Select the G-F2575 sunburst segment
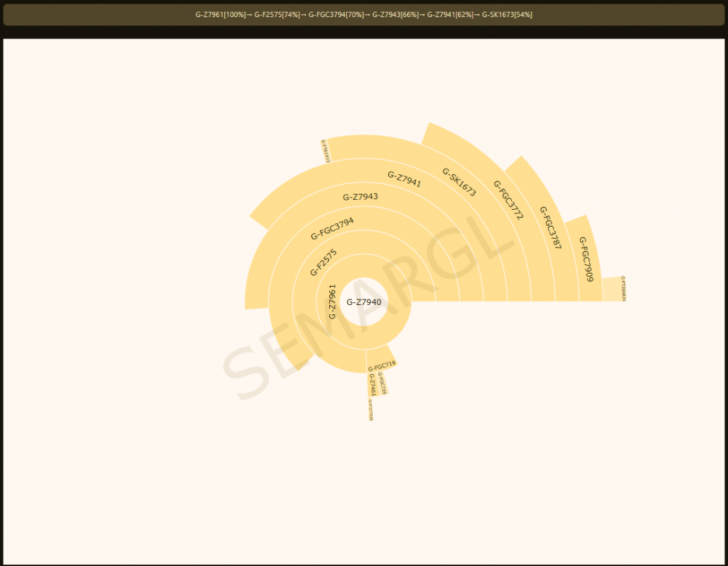Viewport: 728px width, 566px height. point(323,262)
